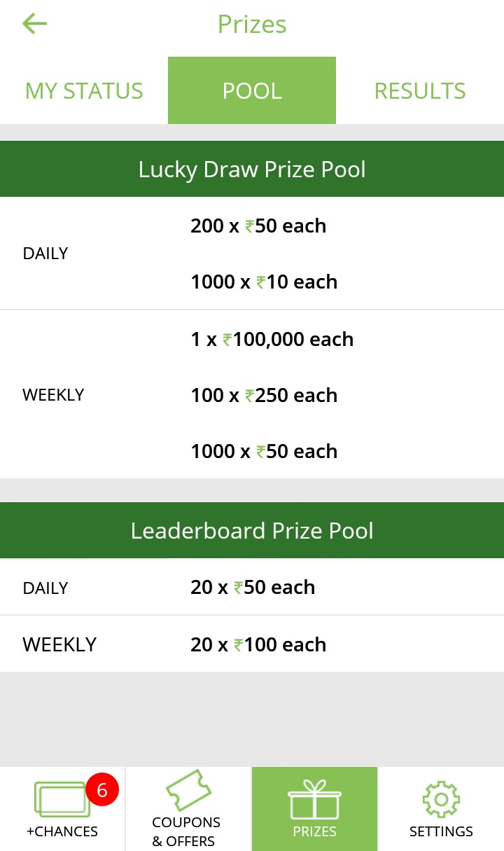Select the 200 x ₹50 daily prize

coord(258,226)
